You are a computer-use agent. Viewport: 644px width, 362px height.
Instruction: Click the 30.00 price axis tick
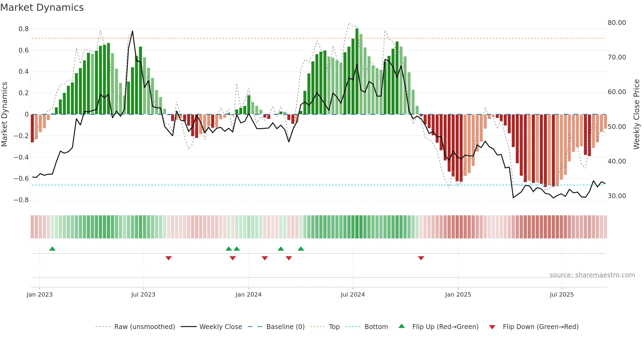pos(617,196)
